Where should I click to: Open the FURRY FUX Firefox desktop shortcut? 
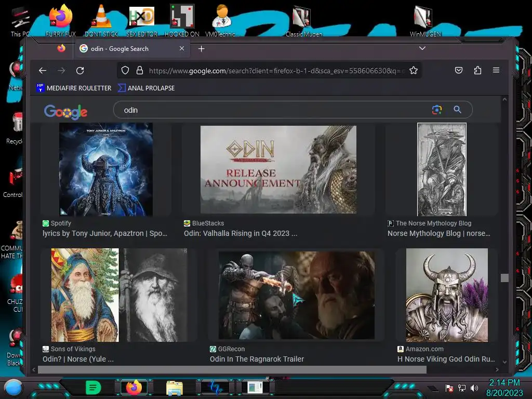tap(61, 20)
